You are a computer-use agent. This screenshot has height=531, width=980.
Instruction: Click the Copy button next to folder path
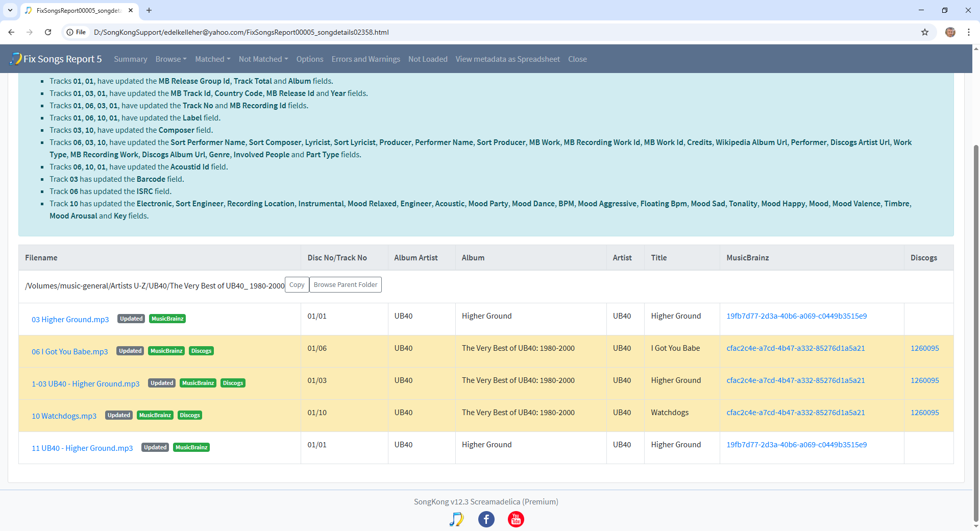click(297, 285)
